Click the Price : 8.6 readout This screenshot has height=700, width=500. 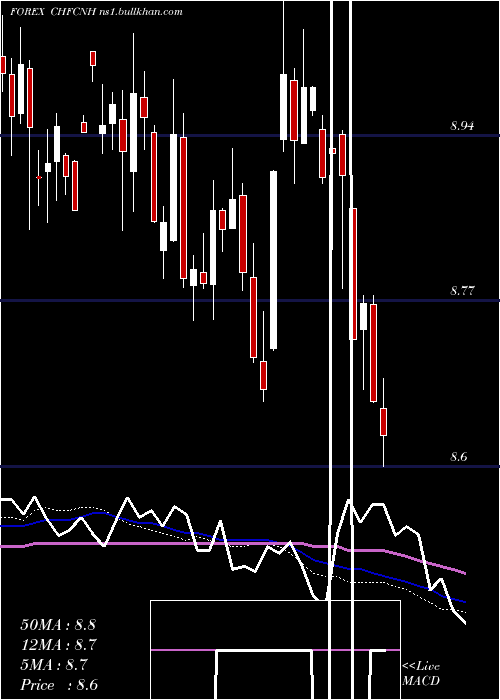(59, 685)
